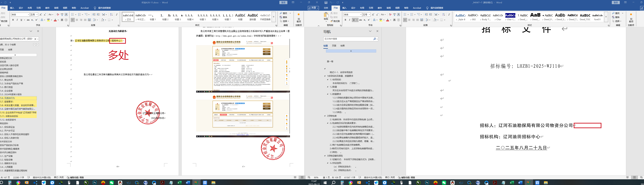This screenshot has width=644, height=185.
Task: Switch to the 页面 tab in the 导航 pane
Action: (x=334, y=46)
